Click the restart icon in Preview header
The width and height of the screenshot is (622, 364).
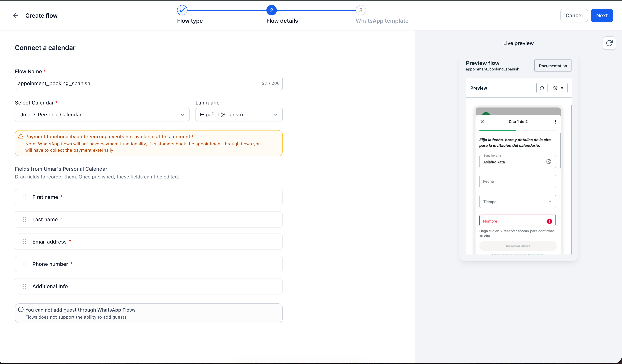click(x=542, y=88)
